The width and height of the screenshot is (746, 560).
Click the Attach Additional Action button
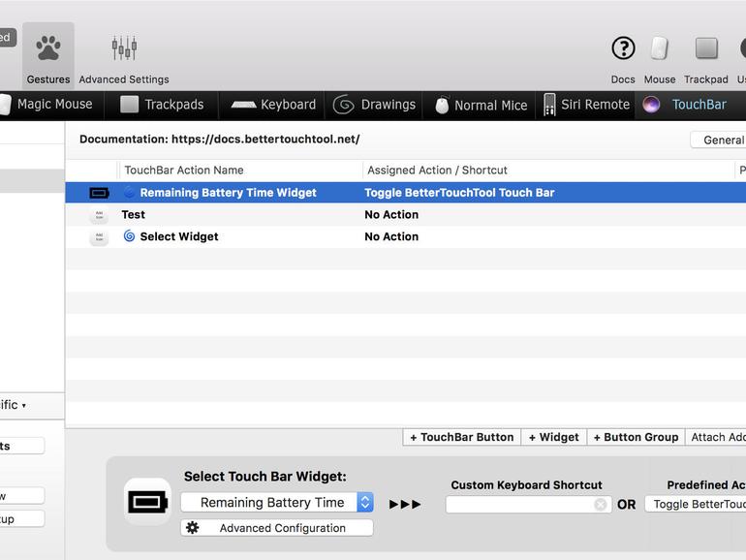click(x=716, y=437)
